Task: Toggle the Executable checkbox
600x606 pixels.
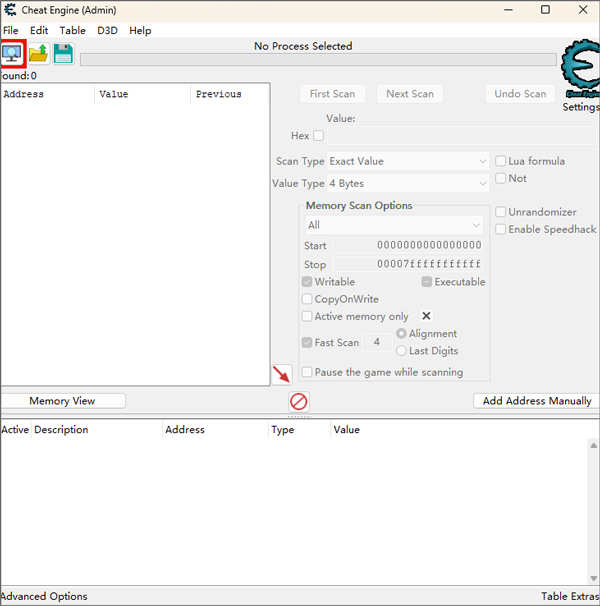Action: [x=426, y=282]
